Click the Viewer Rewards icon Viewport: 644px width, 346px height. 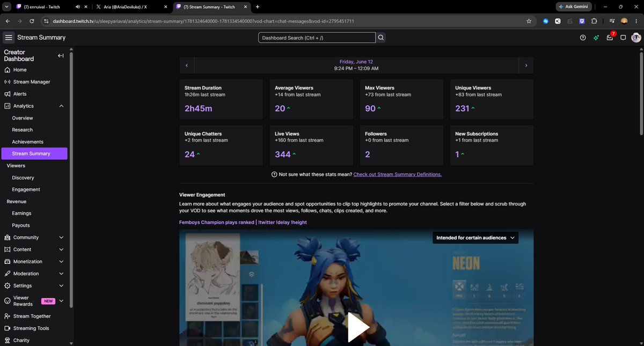8,301
